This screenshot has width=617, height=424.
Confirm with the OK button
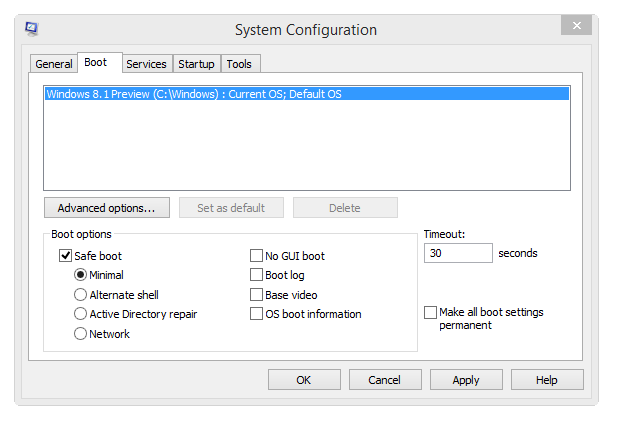(304, 380)
